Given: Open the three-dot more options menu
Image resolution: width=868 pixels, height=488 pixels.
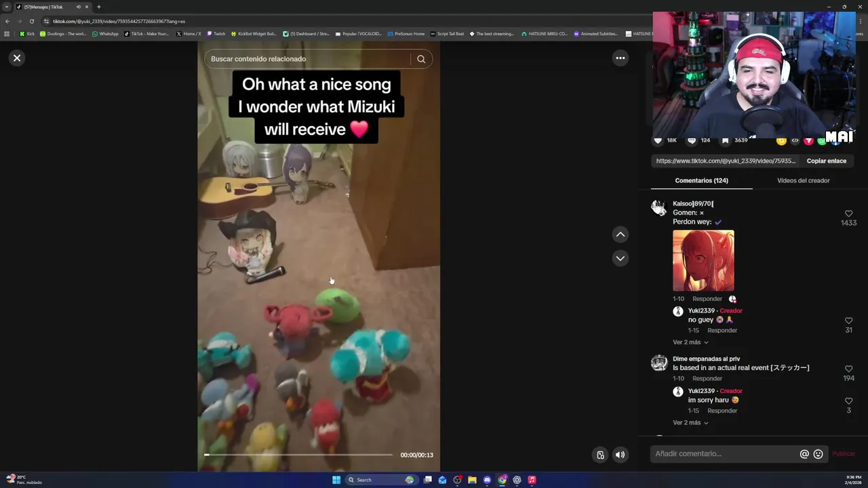Looking at the screenshot, I should (x=620, y=58).
